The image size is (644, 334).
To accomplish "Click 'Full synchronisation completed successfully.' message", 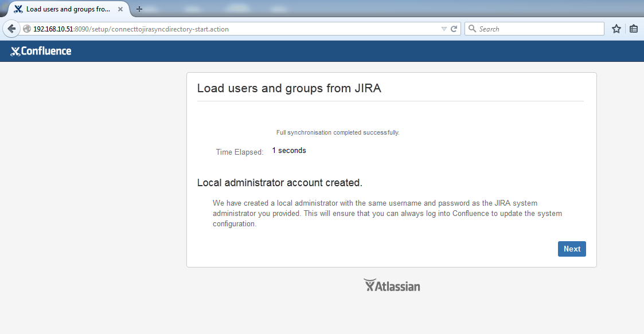I will (x=338, y=132).
